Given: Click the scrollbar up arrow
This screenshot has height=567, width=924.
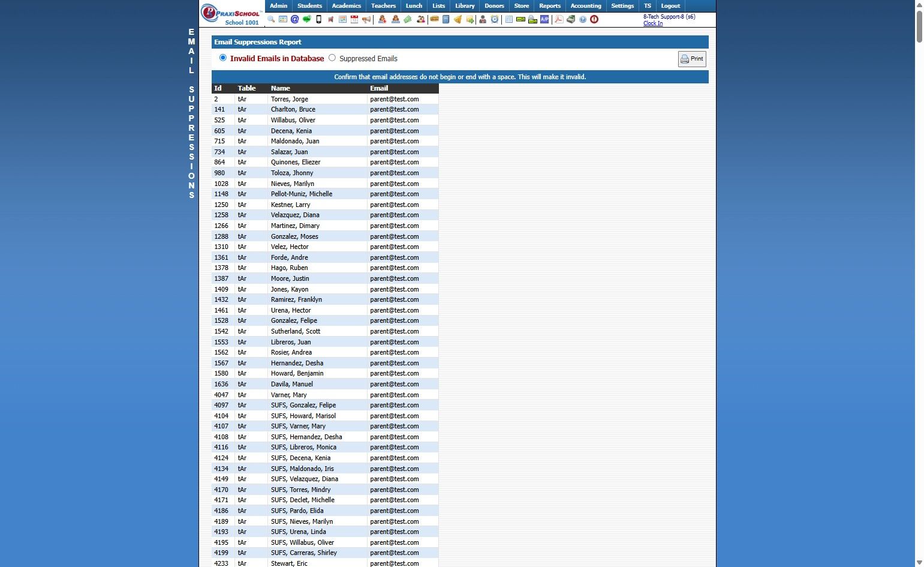Looking at the screenshot, I should (919, 4).
